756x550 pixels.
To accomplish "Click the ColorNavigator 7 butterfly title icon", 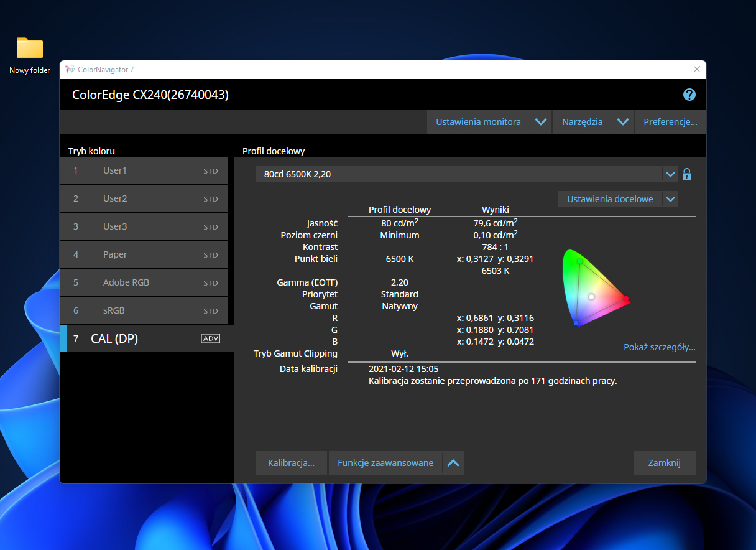I will click(70, 69).
